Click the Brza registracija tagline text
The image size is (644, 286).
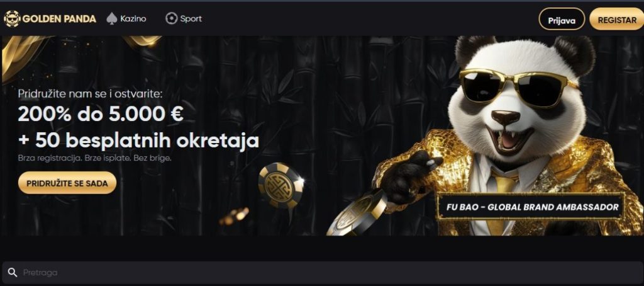[94, 158]
